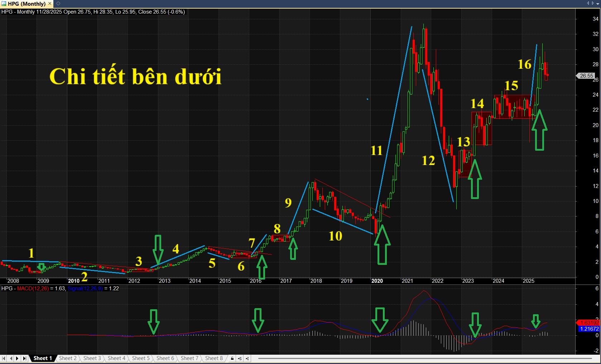Switch to Sheet 2 tab
This screenshot has width=601, height=364.
click(x=68, y=358)
